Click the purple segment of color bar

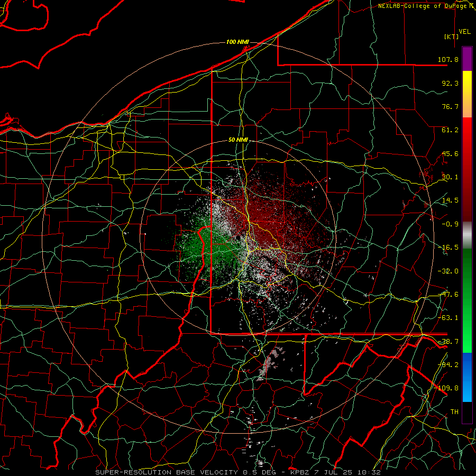[467, 59]
